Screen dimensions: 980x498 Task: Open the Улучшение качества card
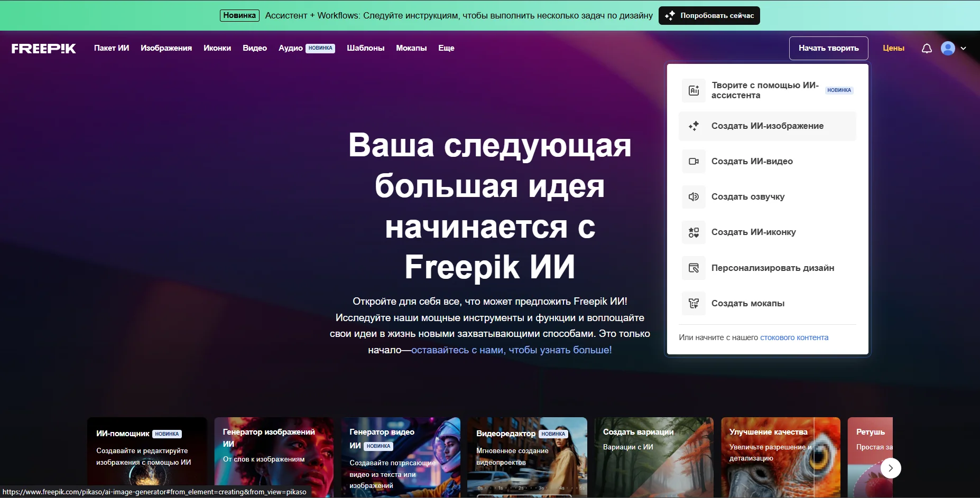coord(781,457)
